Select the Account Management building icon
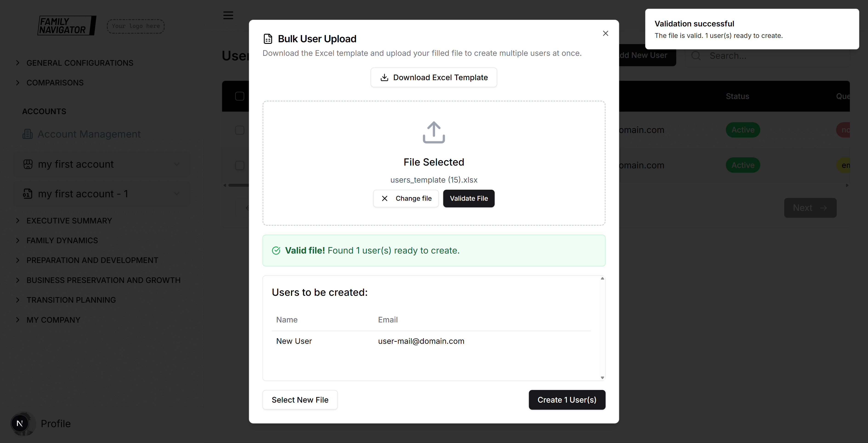The height and width of the screenshot is (443, 868). coord(27,134)
